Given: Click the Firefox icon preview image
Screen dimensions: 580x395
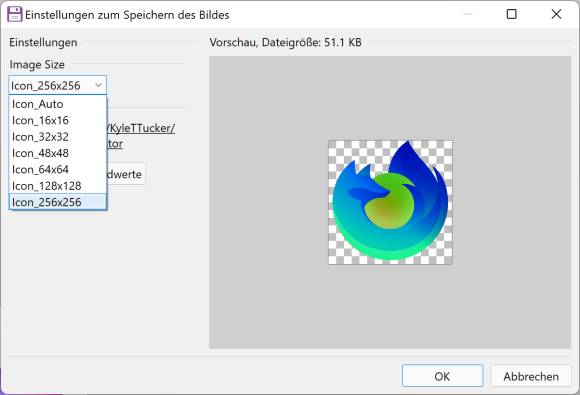Looking at the screenshot, I should (390, 202).
